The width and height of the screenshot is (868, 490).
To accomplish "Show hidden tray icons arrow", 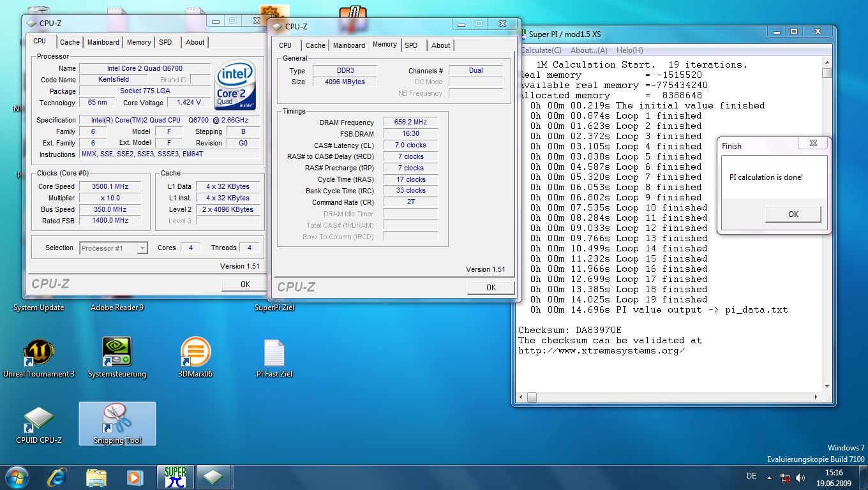I will coord(769,477).
